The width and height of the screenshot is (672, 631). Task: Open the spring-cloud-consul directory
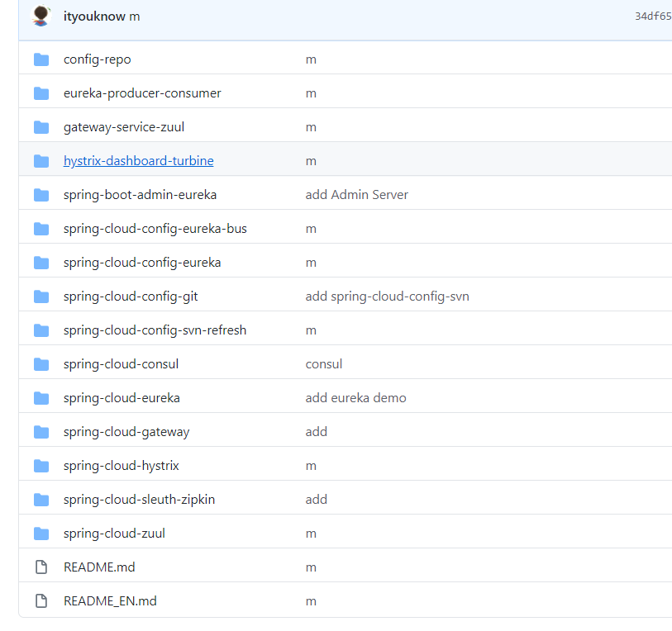click(122, 364)
